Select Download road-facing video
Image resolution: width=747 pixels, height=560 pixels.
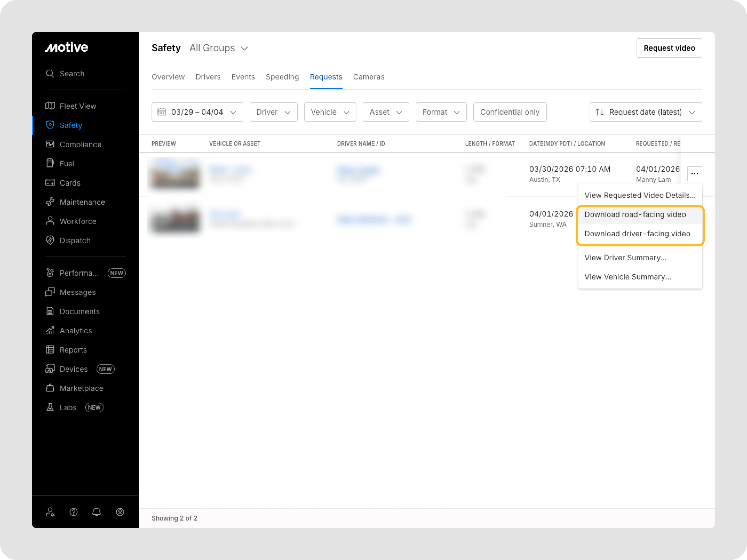[635, 214]
